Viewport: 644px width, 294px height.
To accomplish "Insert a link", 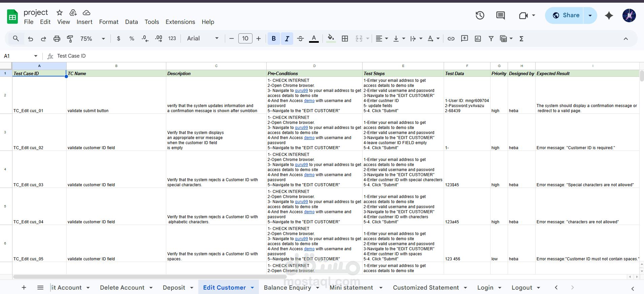I will 451,39.
